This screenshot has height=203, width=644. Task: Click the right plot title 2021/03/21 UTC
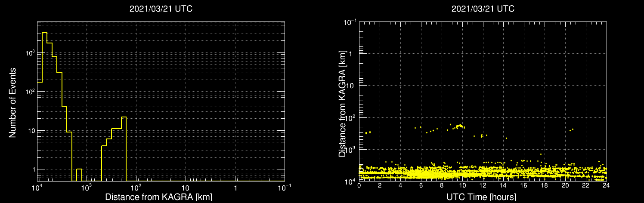[483, 9]
